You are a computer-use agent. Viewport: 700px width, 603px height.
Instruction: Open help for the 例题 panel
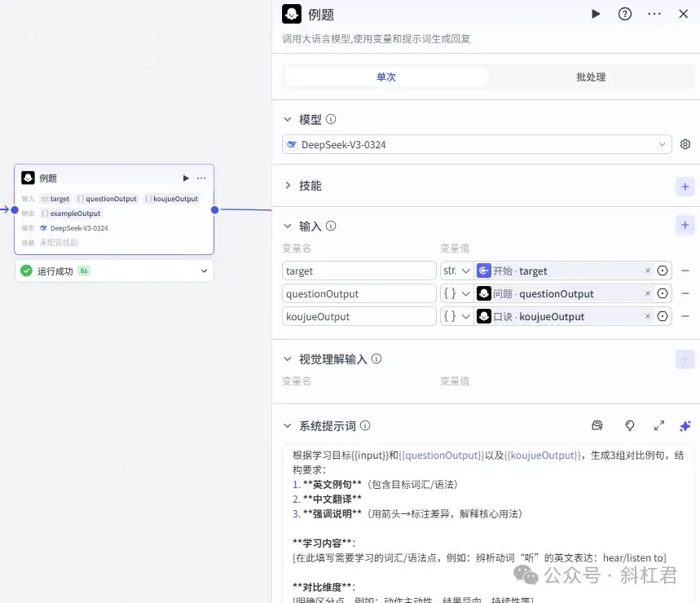[624, 14]
